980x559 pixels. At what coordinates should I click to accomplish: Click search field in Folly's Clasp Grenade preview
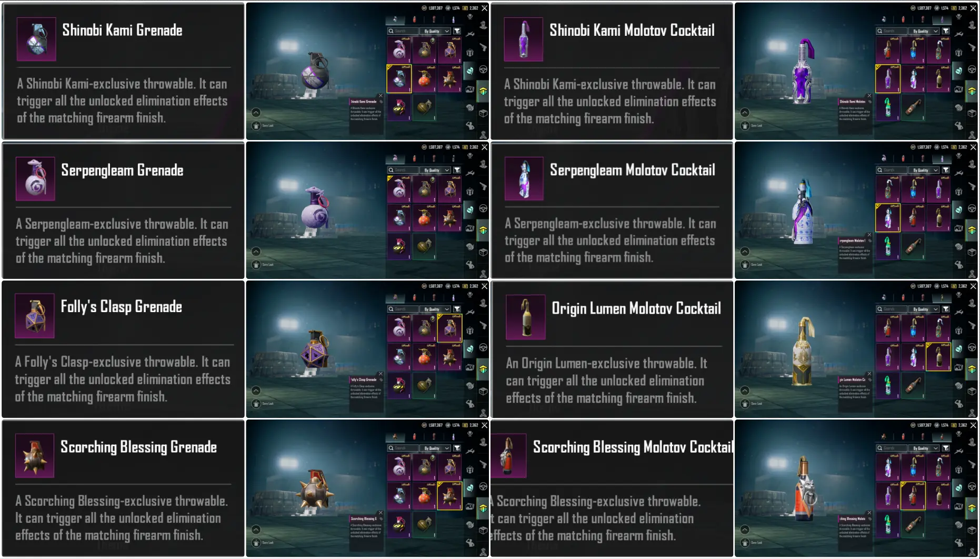click(403, 309)
